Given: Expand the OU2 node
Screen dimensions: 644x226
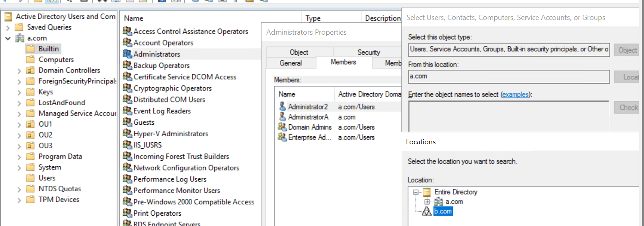Looking at the screenshot, I should [19, 135].
